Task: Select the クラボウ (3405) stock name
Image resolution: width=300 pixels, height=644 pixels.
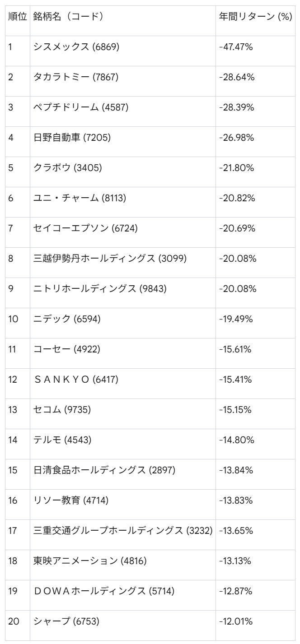Action: coord(68,167)
